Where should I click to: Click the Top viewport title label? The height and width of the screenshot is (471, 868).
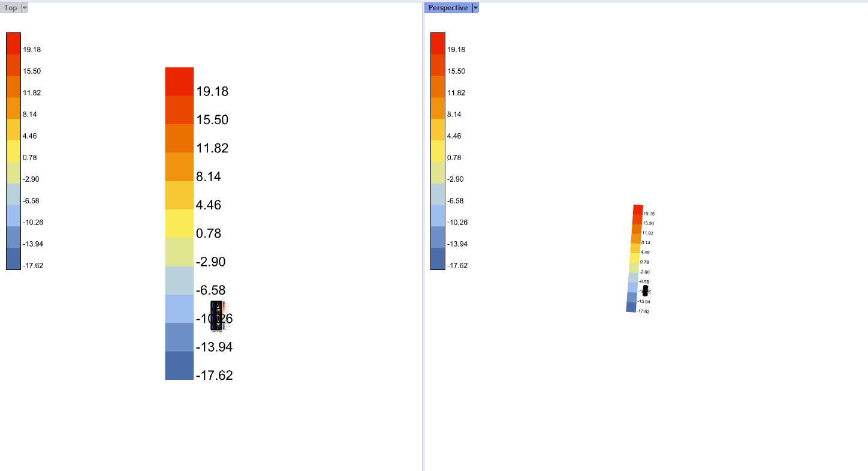(11, 8)
